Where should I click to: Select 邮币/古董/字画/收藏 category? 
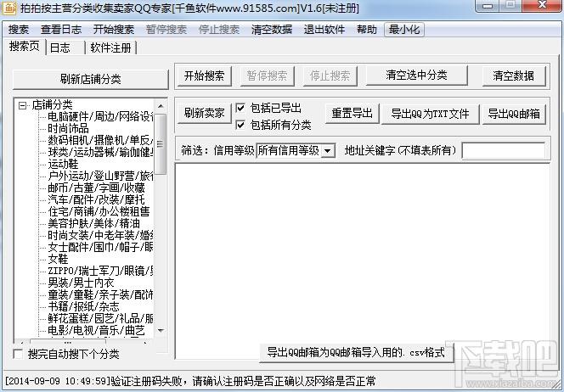coord(96,188)
